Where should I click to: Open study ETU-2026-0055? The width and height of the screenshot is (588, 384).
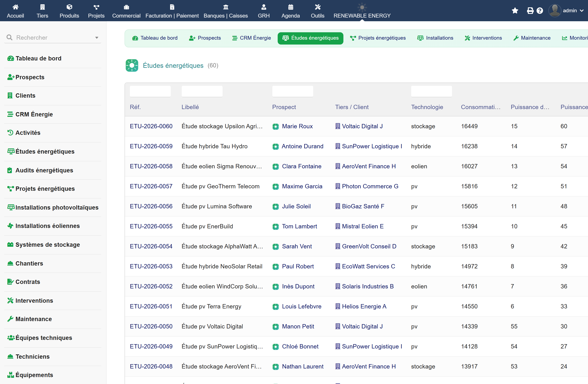pyautogui.click(x=151, y=226)
